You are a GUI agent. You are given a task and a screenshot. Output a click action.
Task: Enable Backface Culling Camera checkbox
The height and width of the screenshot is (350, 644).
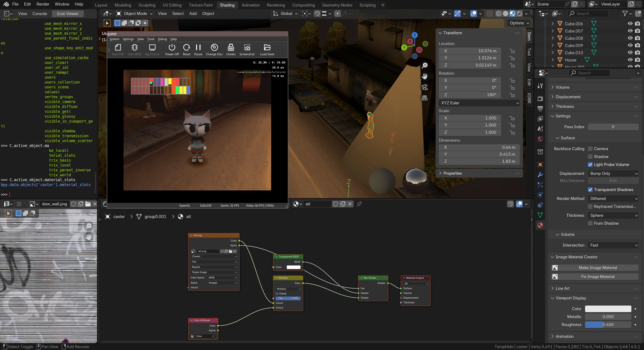point(590,149)
